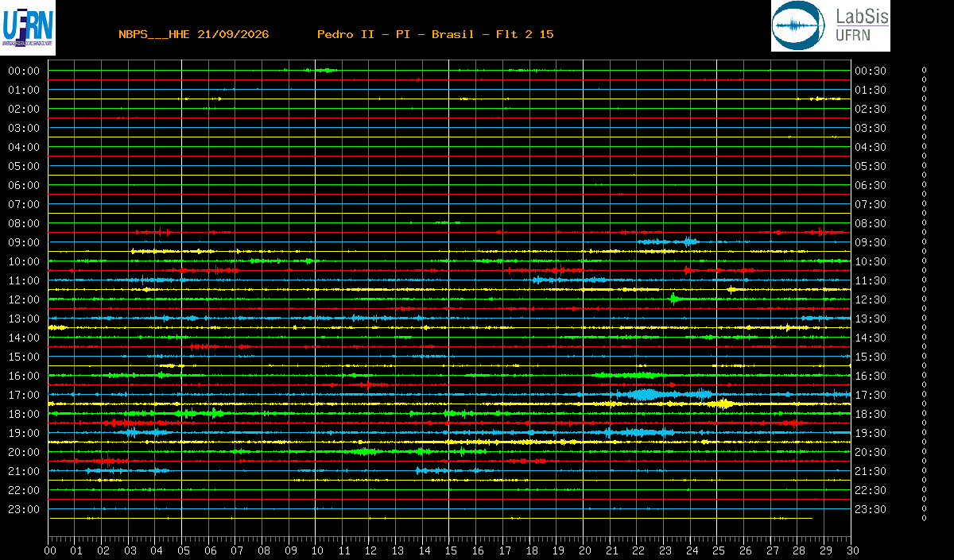Click the 00:30 label on right axis
This screenshot has width=954, height=560.
pyautogui.click(x=871, y=71)
